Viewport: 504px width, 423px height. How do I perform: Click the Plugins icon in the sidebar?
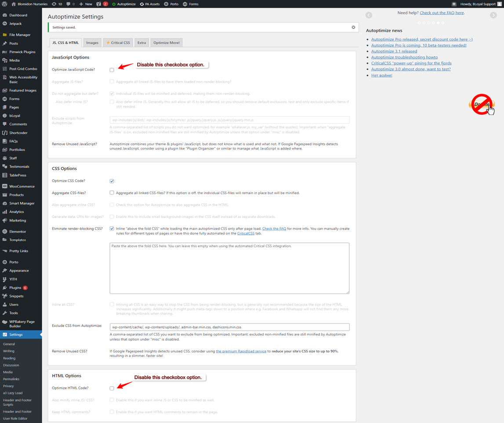coord(4,288)
